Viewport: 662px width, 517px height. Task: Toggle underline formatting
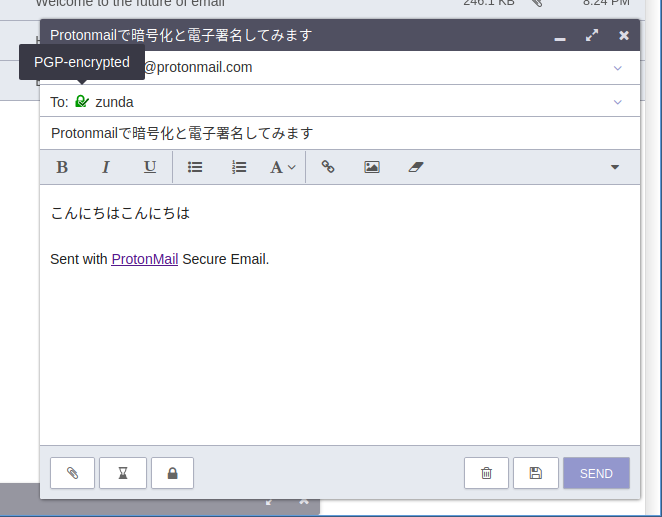tap(150, 167)
